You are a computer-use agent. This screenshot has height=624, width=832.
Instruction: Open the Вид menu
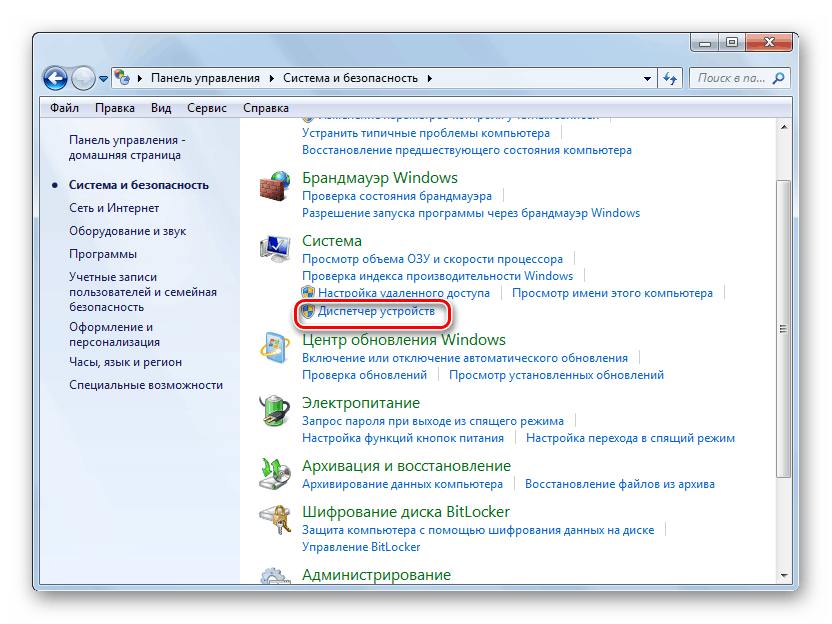pyautogui.click(x=161, y=108)
